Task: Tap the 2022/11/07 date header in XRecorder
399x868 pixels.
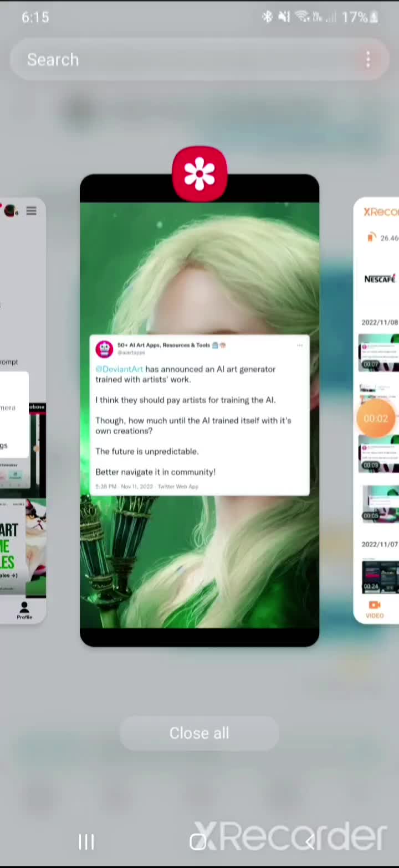Action: (380, 544)
